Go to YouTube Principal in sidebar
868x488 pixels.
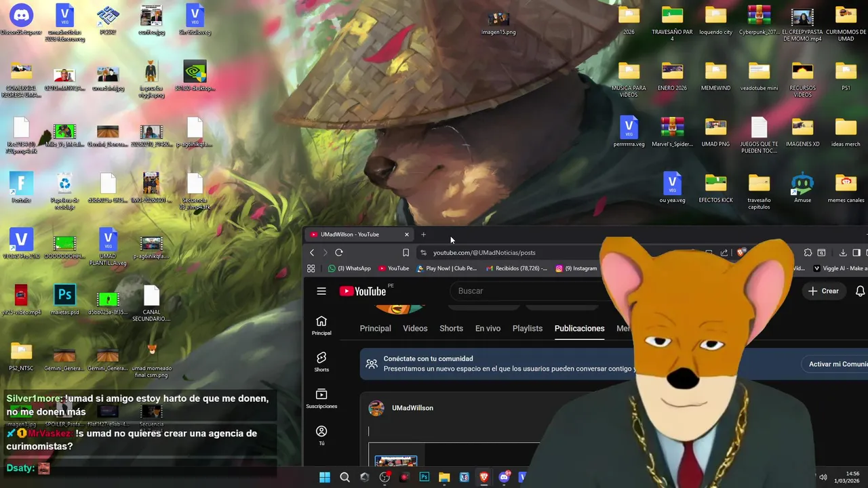[x=321, y=325]
